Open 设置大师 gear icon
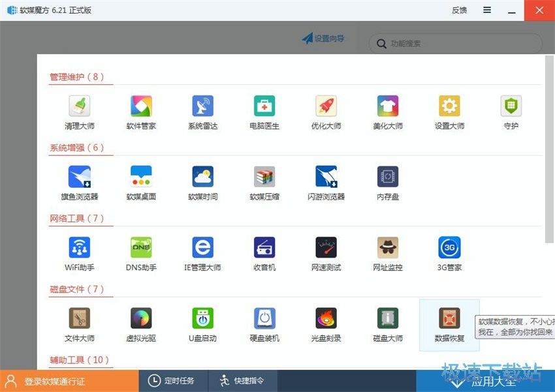The height and width of the screenshot is (392, 555). pos(449,112)
